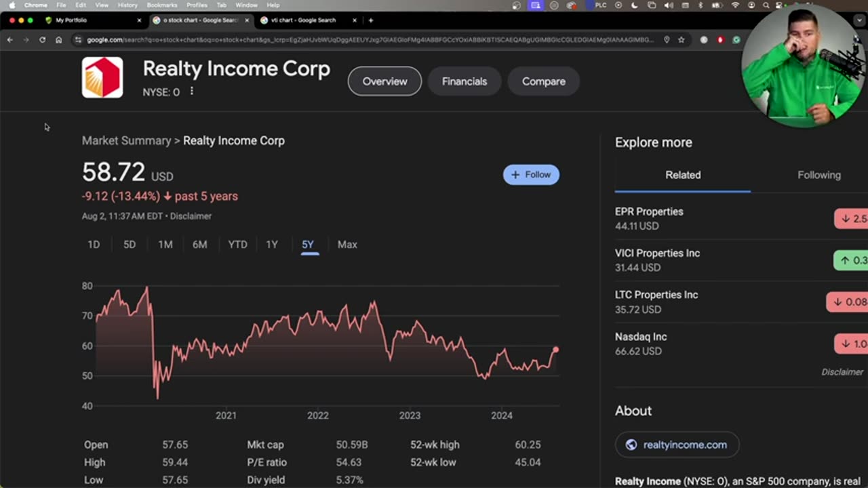This screenshot has height=488, width=868.
Task: Select the o stock chart tab
Action: click(201, 20)
